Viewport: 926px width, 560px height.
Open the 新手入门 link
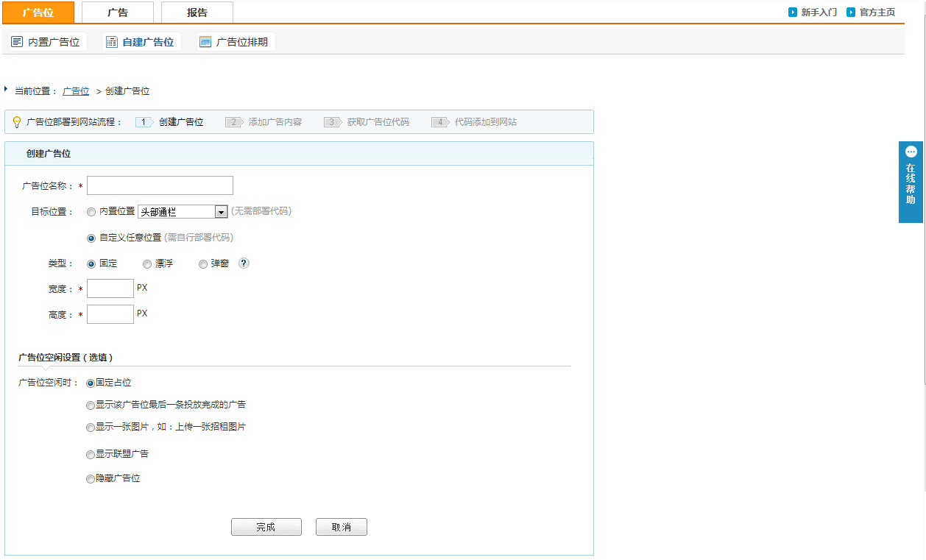pyautogui.click(x=819, y=13)
